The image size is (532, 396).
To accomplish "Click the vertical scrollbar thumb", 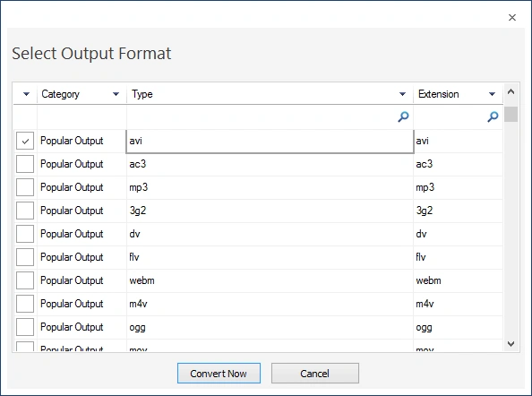I will [x=511, y=114].
